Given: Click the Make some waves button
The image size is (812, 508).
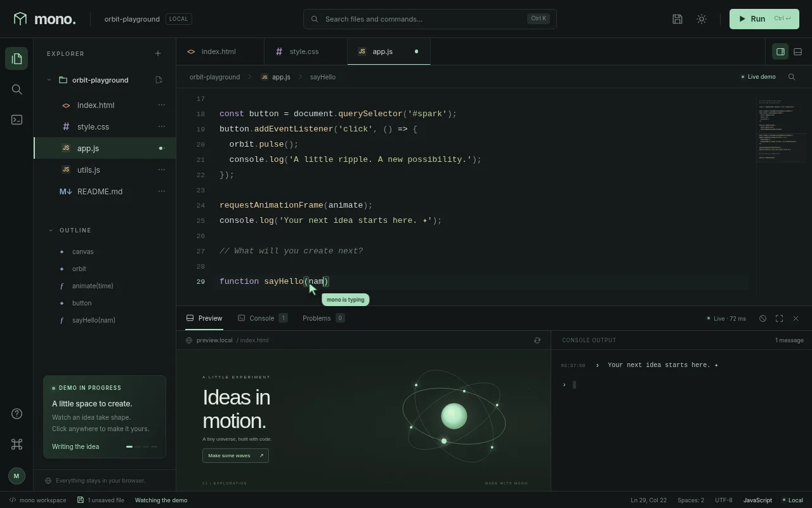Looking at the screenshot, I should pos(235,455).
